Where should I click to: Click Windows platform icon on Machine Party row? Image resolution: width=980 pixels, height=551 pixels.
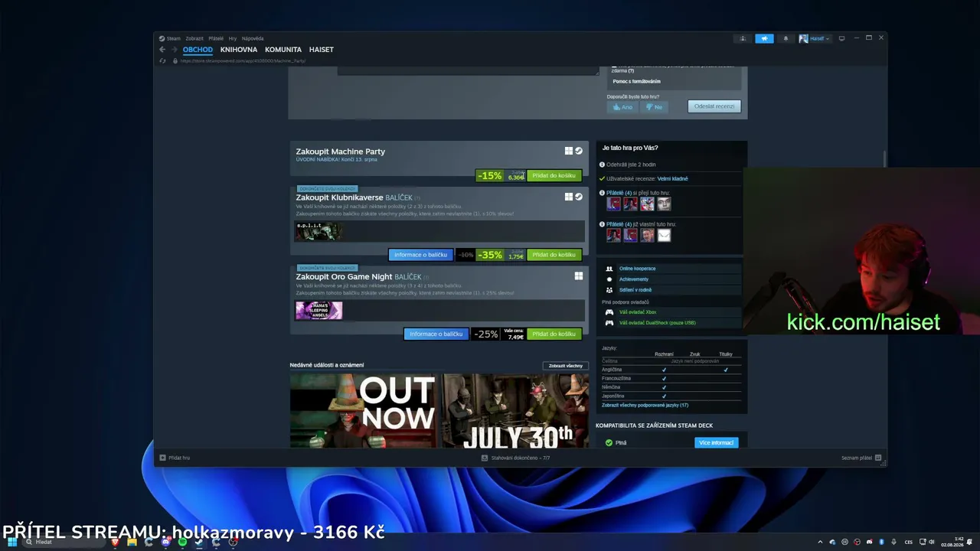coord(569,152)
